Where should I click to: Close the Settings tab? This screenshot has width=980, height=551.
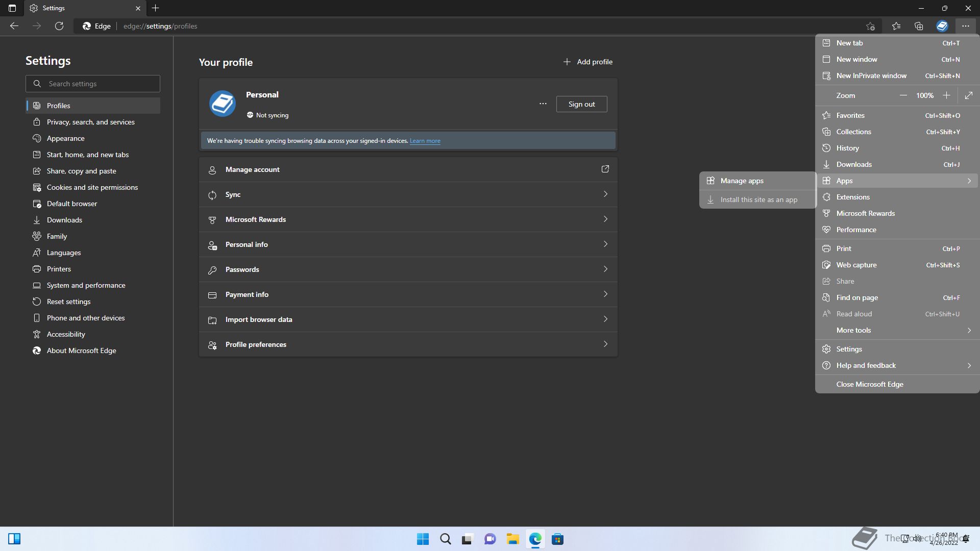click(138, 8)
